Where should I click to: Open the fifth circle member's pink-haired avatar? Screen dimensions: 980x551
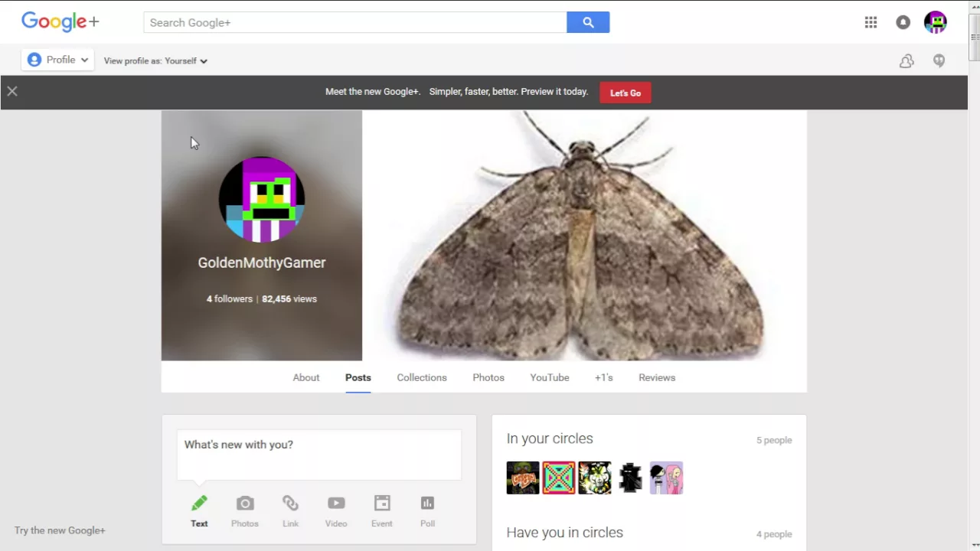pos(667,478)
